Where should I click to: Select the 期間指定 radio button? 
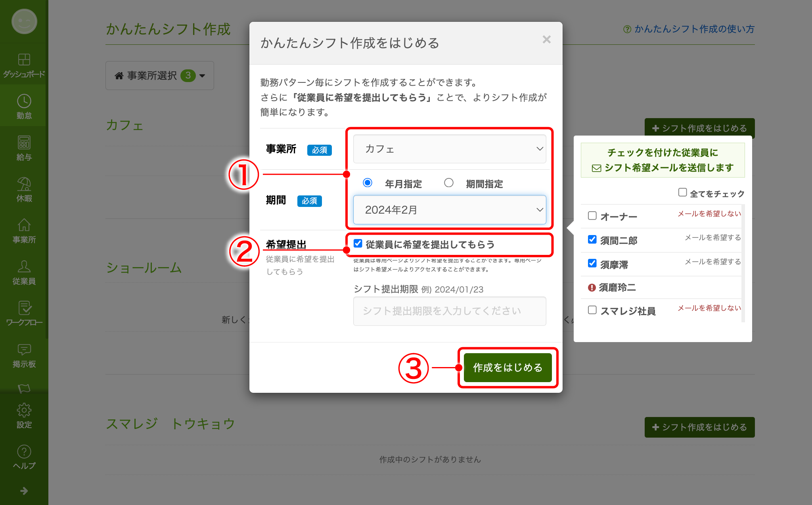click(x=448, y=183)
